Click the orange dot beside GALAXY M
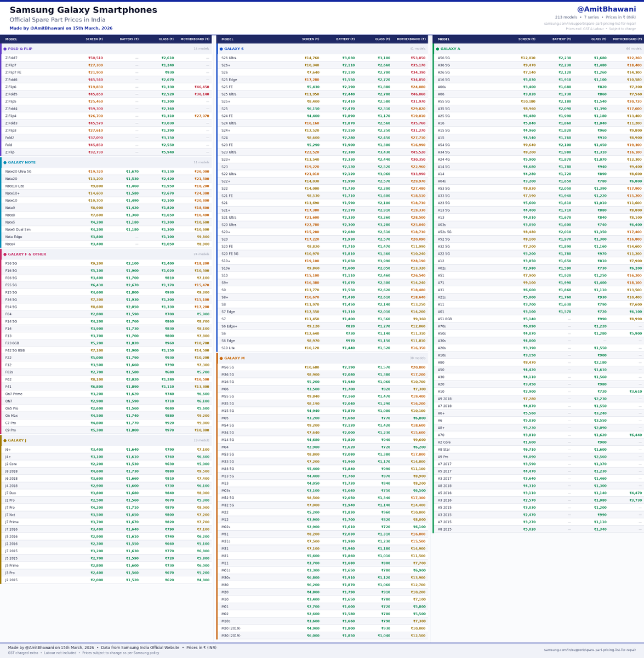This screenshot has height=658, width=644. point(221,358)
